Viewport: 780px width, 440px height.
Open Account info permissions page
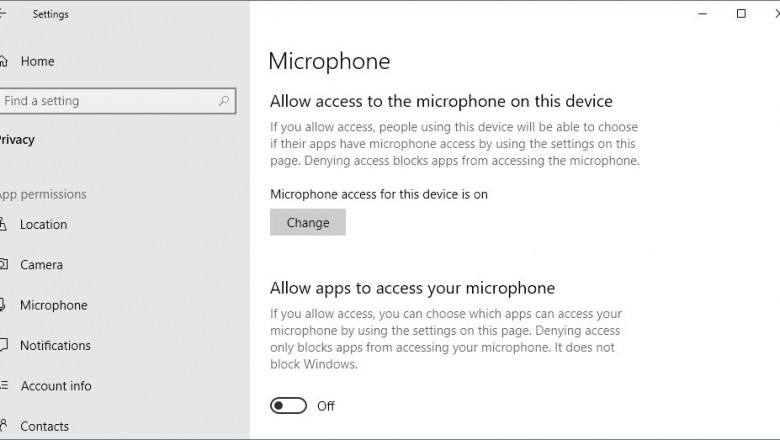pos(56,386)
